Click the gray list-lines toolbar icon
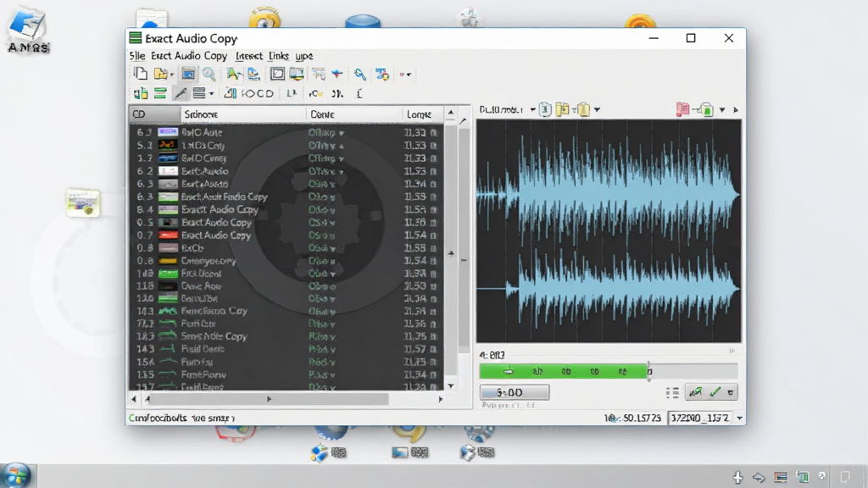Screen dimensions: 868x488 [199, 93]
